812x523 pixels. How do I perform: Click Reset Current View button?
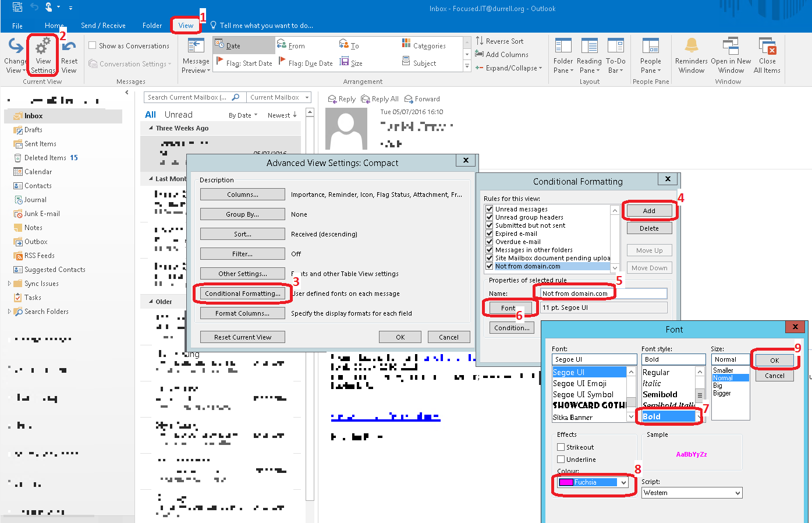point(243,337)
